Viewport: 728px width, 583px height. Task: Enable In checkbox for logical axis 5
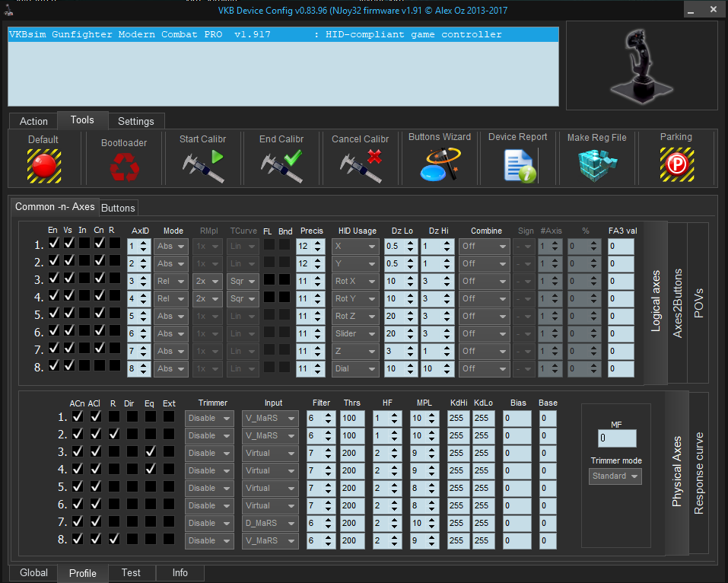click(84, 313)
